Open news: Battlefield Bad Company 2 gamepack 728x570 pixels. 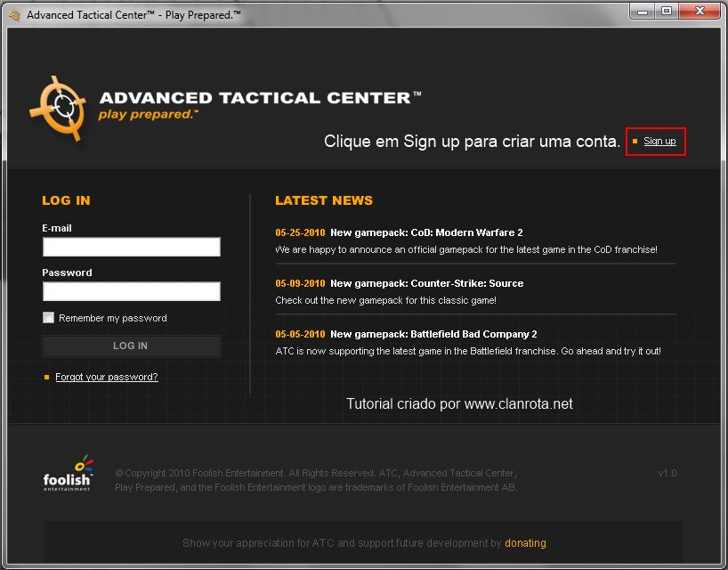click(x=433, y=335)
